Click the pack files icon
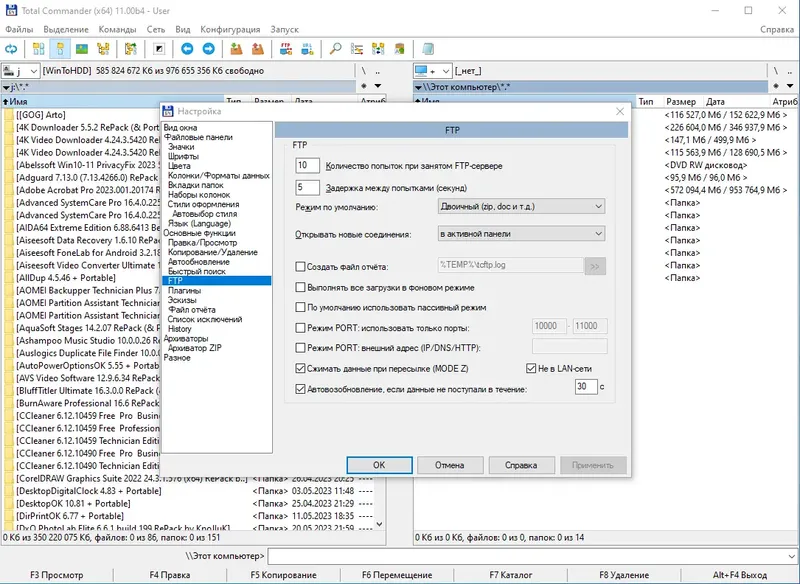800x584 pixels. coord(236,49)
